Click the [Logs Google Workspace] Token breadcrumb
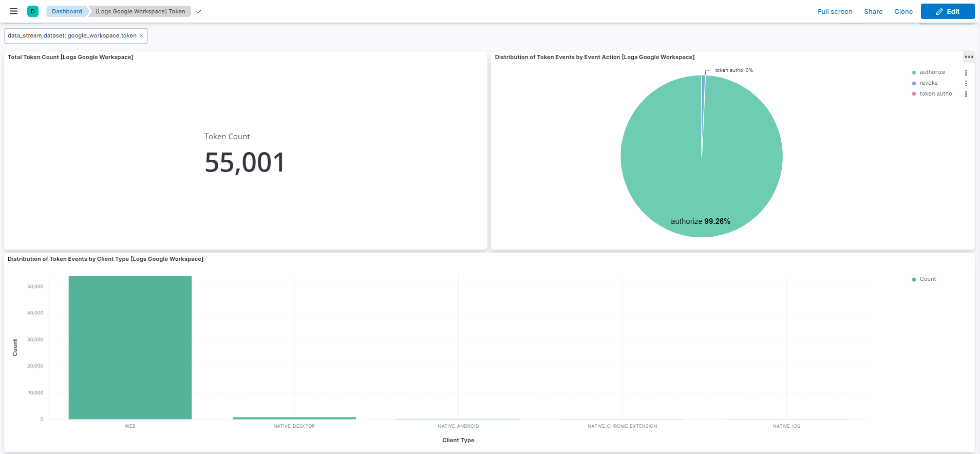 (140, 11)
